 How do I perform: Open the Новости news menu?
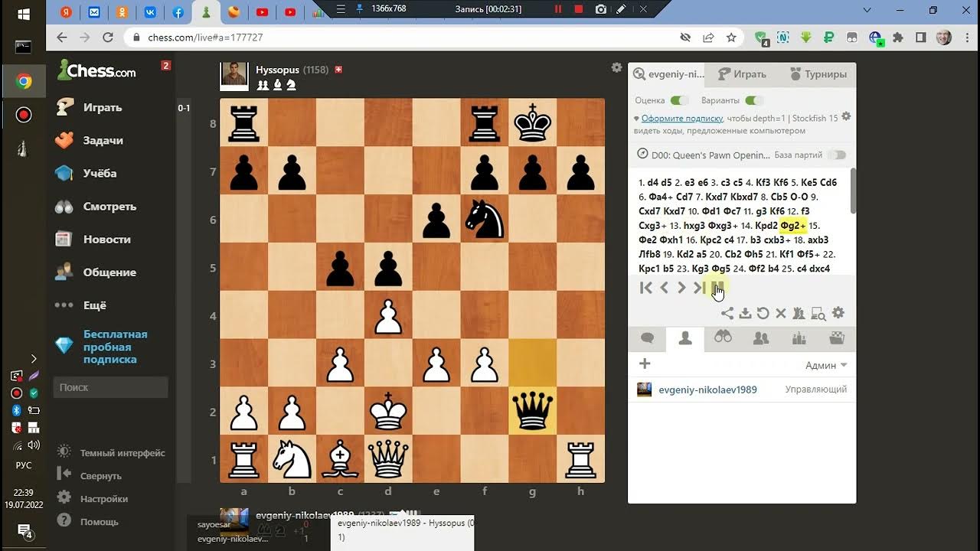coord(106,239)
